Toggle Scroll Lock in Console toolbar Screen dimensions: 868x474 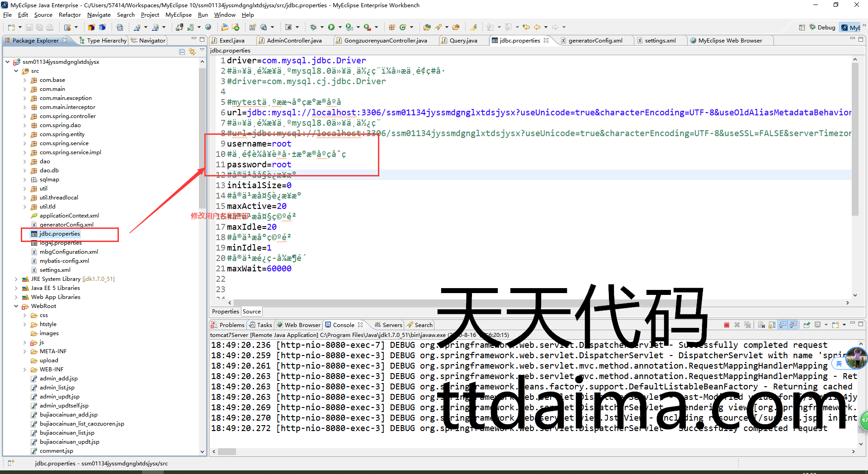click(x=772, y=325)
